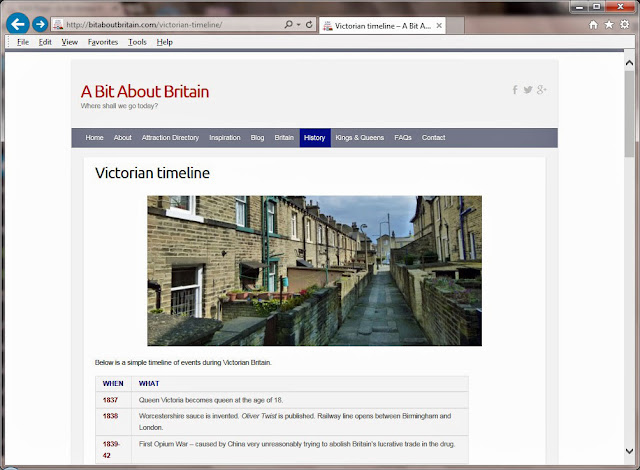Screen dimensions: 640x470
Task: Open the Help menu
Action: (x=164, y=42)
